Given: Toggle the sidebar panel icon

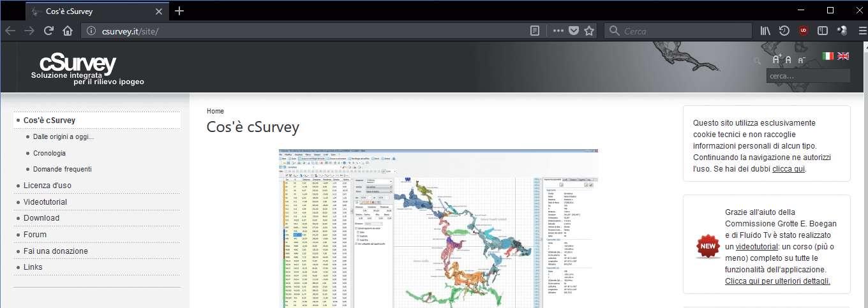Looking at the screenshot, I should coord(823,31).
